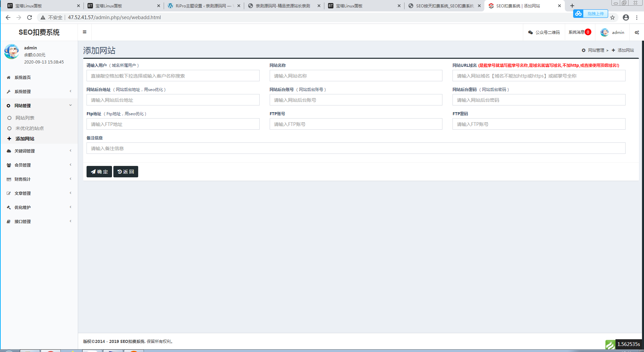644x352 pixels.
Task: Expand the 系统管理 menu
Action: coord(39,92)
